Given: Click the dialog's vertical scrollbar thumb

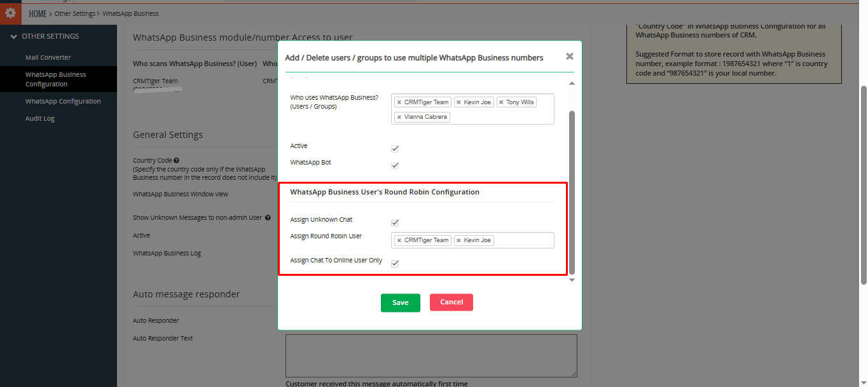Looking at the screenshot, I should click(572, 192).
